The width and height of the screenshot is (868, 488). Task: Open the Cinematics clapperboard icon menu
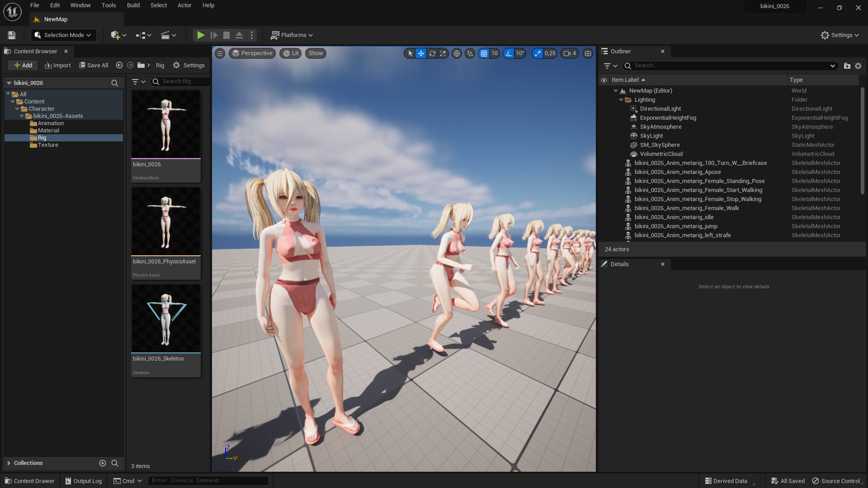click(168, 35)
